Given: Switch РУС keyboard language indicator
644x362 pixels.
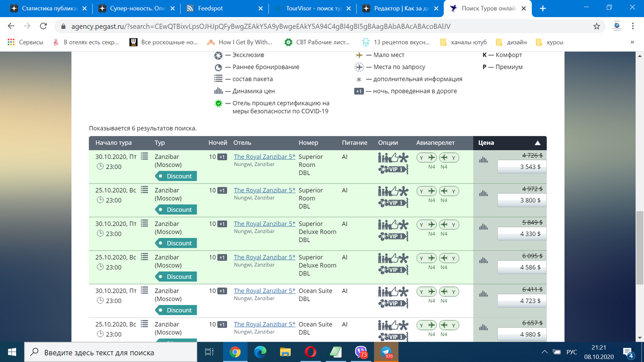Looking at the screenshot, I should [x=572, y=352].
